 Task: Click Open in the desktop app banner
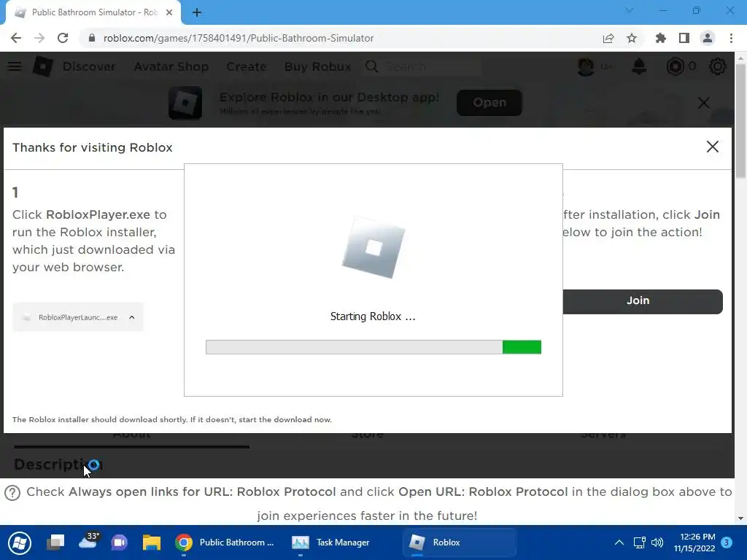(489, 102)
